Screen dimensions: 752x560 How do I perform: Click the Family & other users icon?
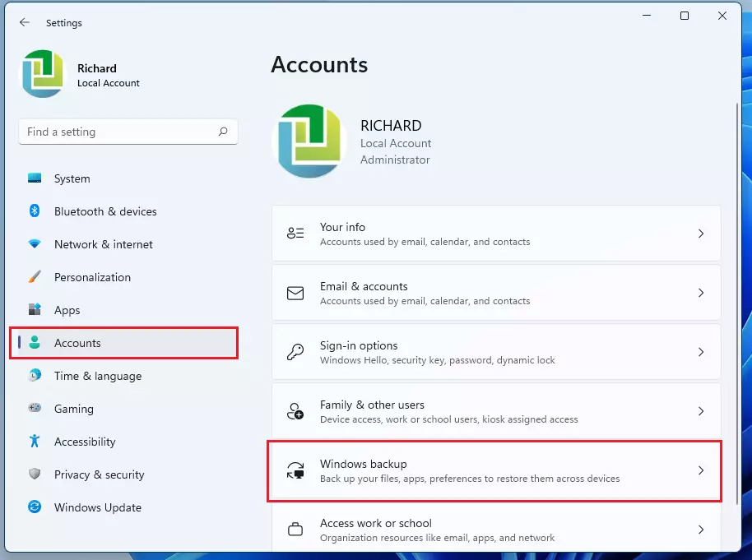click(x=295, y=411)
